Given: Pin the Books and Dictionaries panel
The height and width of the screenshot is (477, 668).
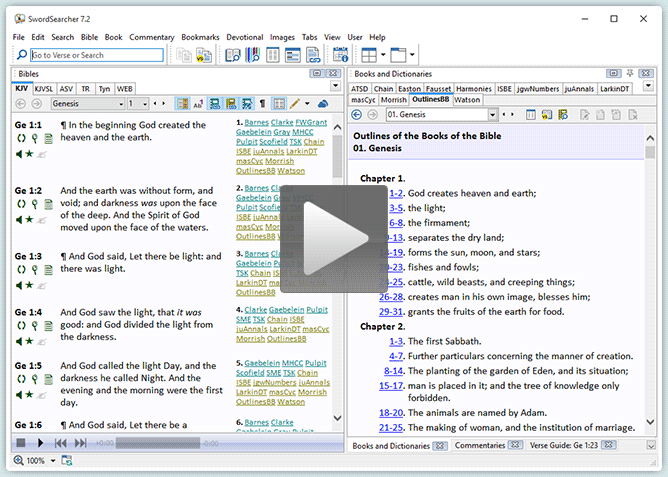Looking at the screenshot, I should pos(630,74).
